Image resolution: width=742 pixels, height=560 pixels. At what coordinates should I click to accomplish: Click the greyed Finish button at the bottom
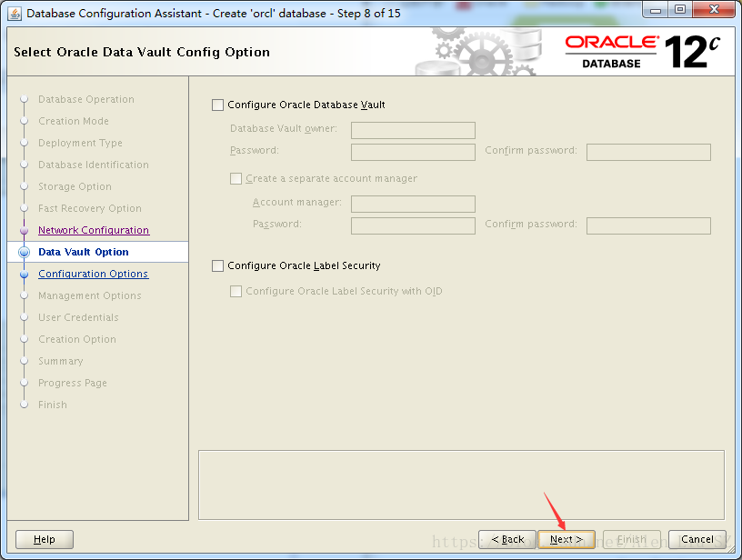[632, 539]
